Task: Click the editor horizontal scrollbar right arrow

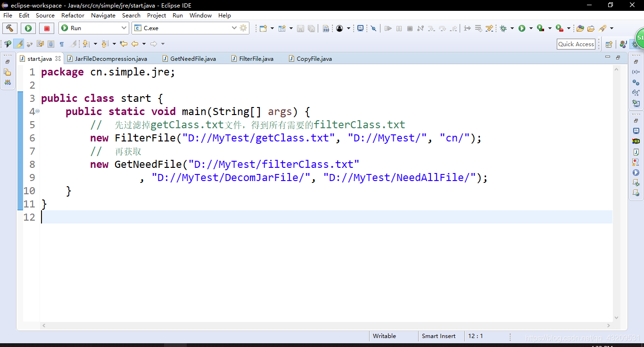Action: [609, 325]
